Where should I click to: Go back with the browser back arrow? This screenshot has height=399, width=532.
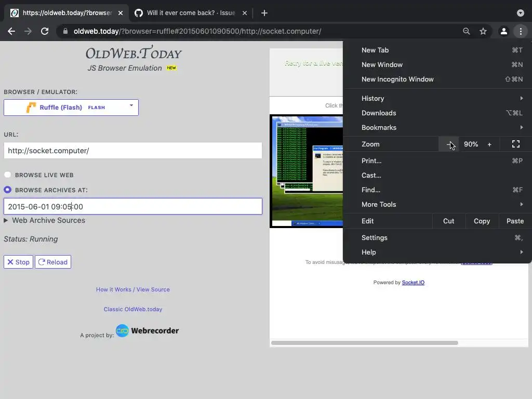11,31
